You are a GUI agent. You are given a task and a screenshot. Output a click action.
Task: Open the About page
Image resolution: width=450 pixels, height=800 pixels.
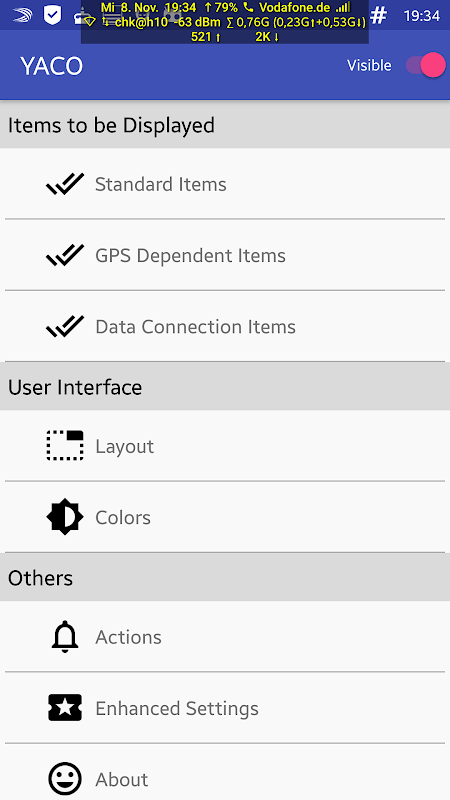[x=225, y=772]
